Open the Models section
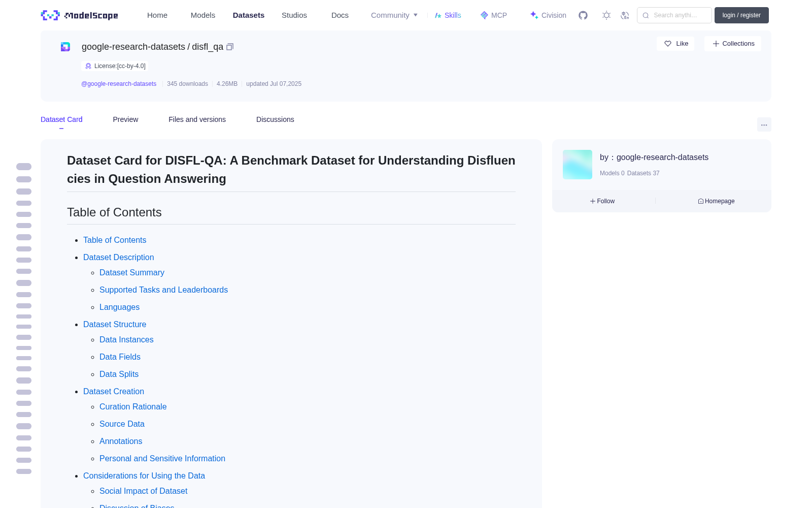Screen dimensions: 812x508 203,15
